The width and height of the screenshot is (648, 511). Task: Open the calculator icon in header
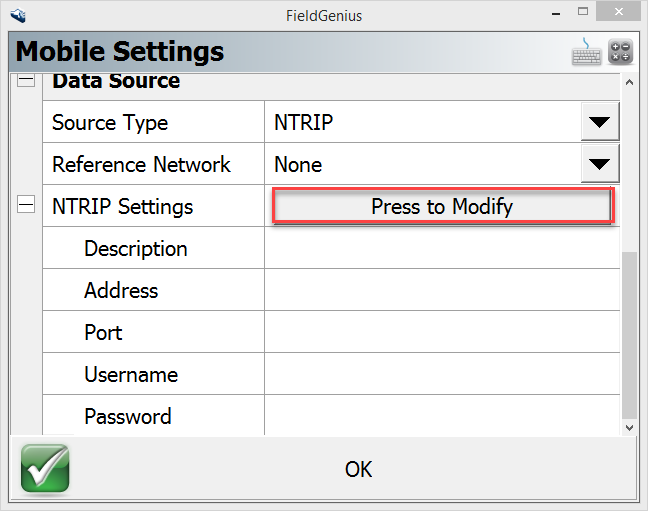620,52
